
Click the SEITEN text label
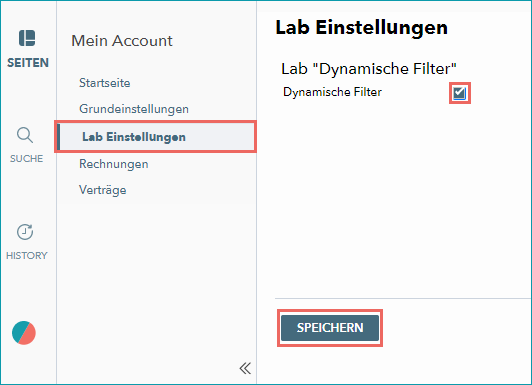point(28,63)
